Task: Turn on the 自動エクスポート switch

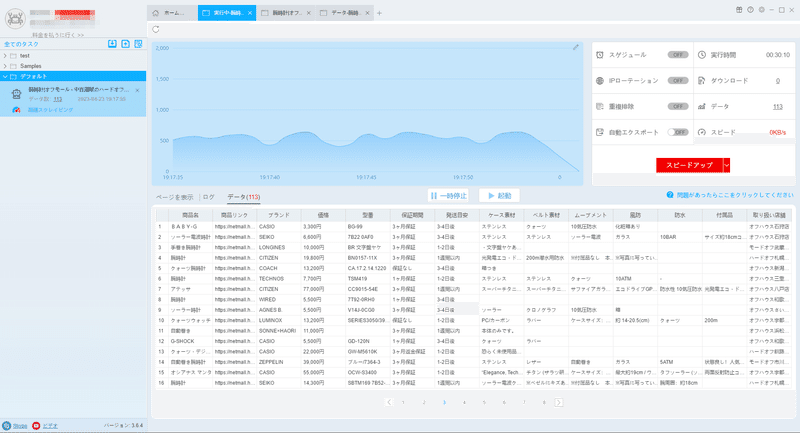Action: click(x=678, y=132)
